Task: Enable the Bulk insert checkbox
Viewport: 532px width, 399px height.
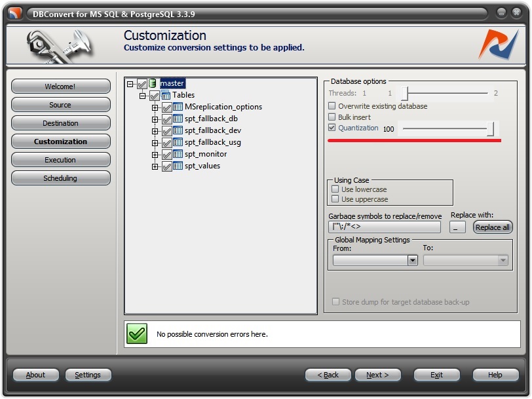Action: [x=332, y=117]
